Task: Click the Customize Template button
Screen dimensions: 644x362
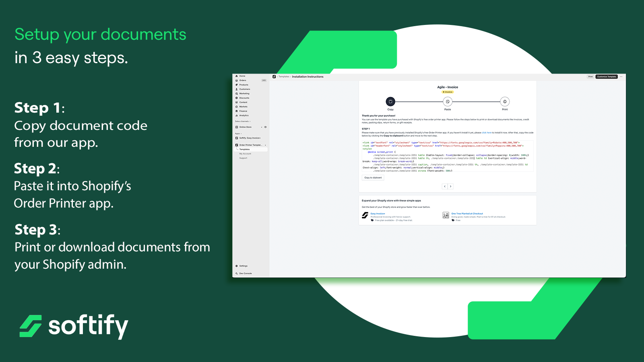Action: (x=606, y=76)
